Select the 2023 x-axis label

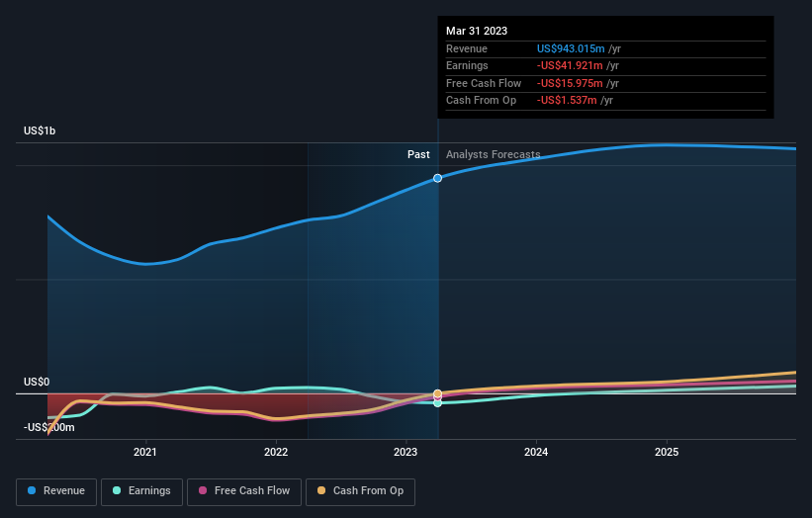click(406, 453)
